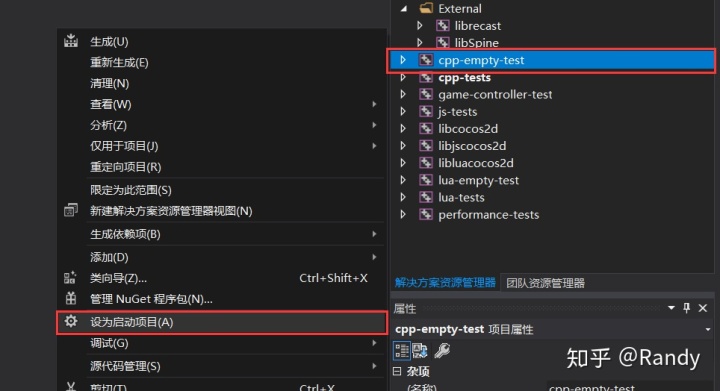Screen dimensions: 720x391
Task: Choose 设为启动项目(A) menu item
Action: (221, 322)
